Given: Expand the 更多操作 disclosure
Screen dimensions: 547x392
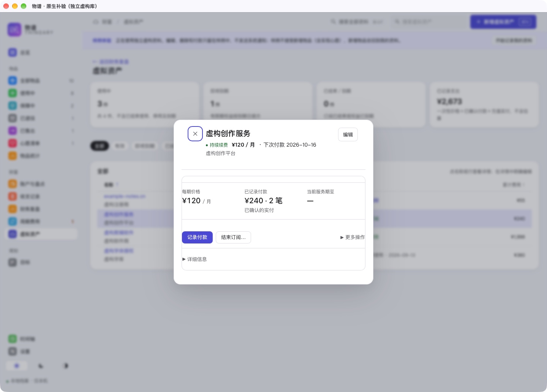Looking at the screenshot, I should click(x=353, y=237).
